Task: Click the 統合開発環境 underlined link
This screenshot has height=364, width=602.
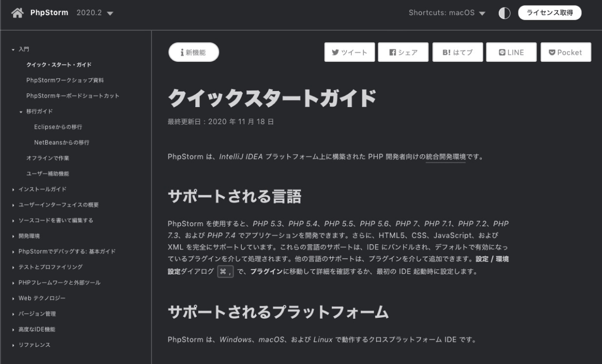Action: (x=445, y=157)
